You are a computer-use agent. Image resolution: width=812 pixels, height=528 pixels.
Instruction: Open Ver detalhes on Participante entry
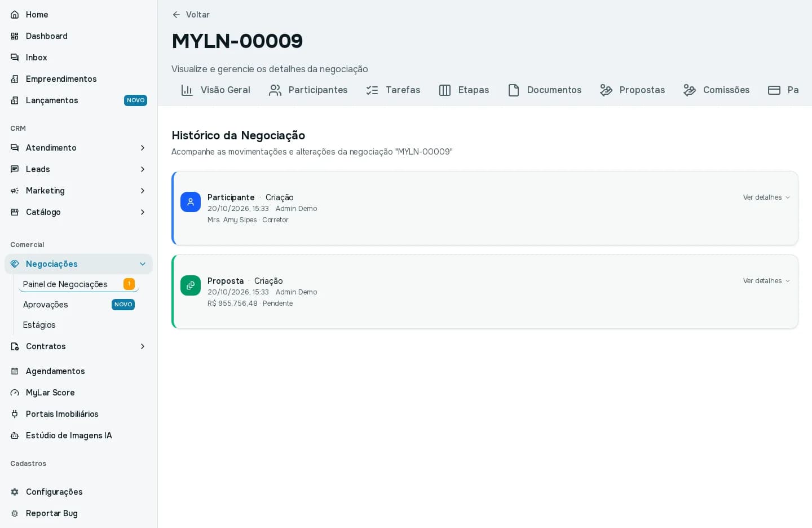[x=766, y=197]
